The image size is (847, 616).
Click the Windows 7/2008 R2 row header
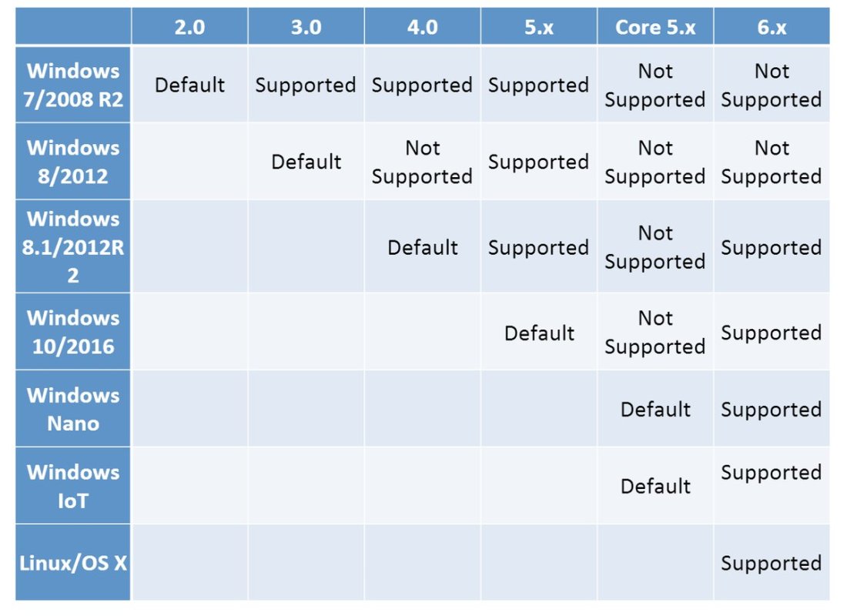tap(73, 85)
